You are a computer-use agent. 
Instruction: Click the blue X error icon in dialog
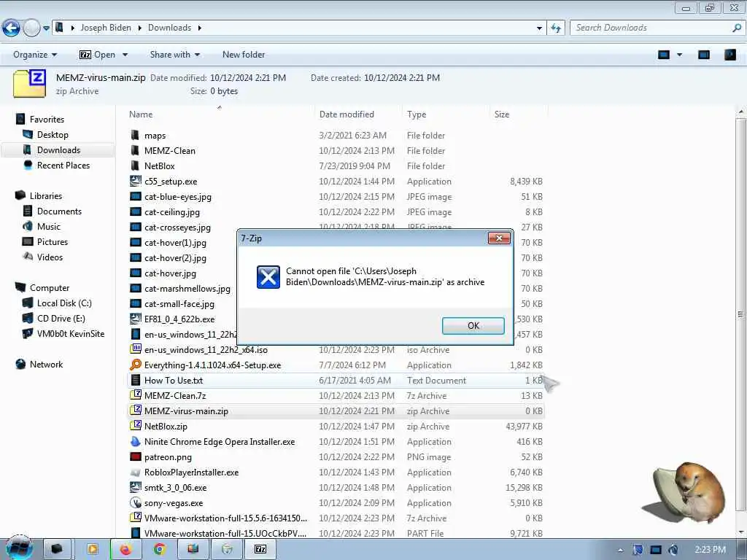[x=268, y=277]
